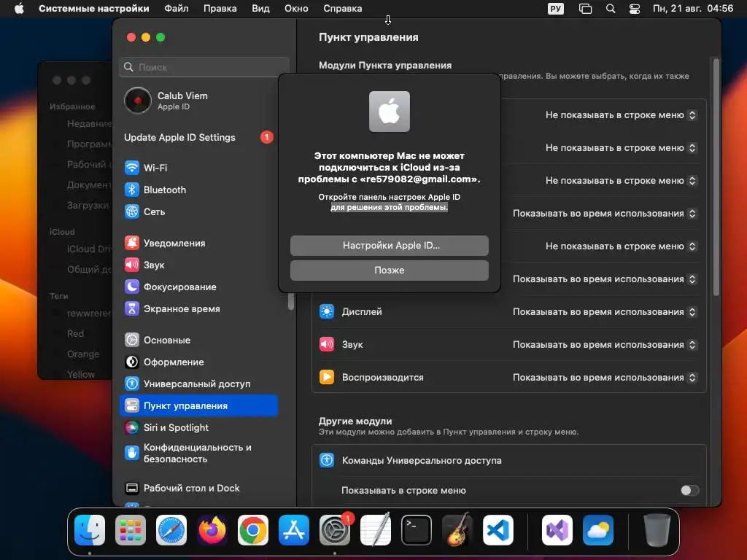
Task: Launch GarageBand from the Dock
Action: click(x=457, y=530)
